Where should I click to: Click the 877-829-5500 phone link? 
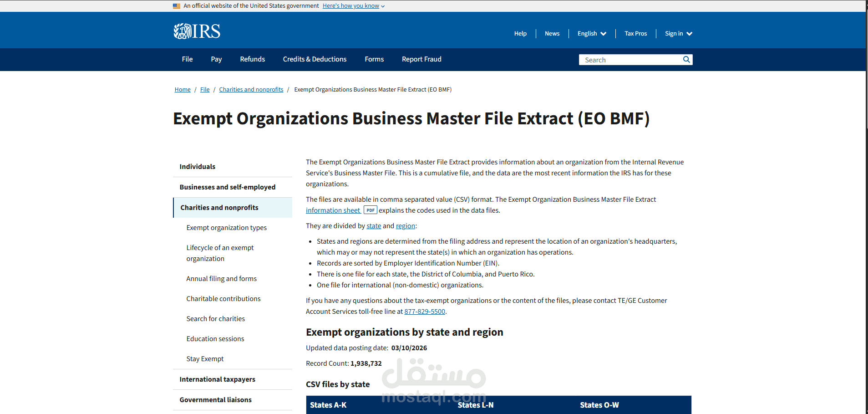coord(425,312)
